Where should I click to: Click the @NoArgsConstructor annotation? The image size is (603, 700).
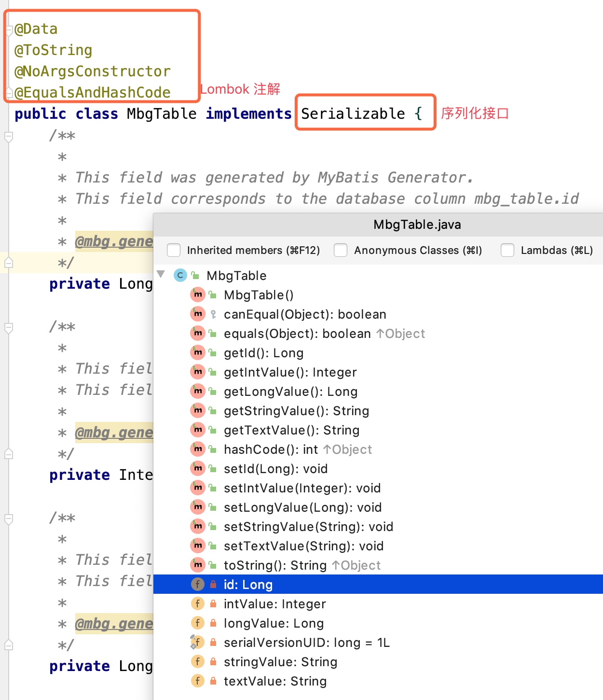[92, 71]
